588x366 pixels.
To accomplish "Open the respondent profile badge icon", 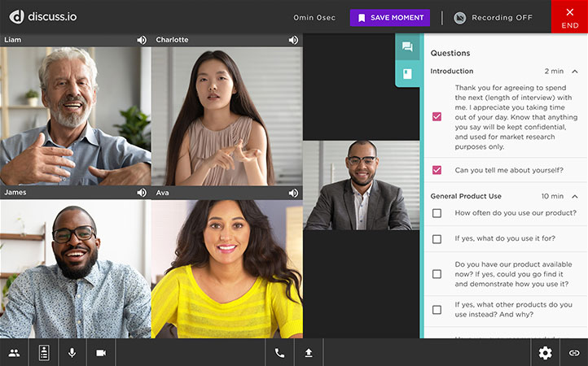I will [x=44, y=352].
